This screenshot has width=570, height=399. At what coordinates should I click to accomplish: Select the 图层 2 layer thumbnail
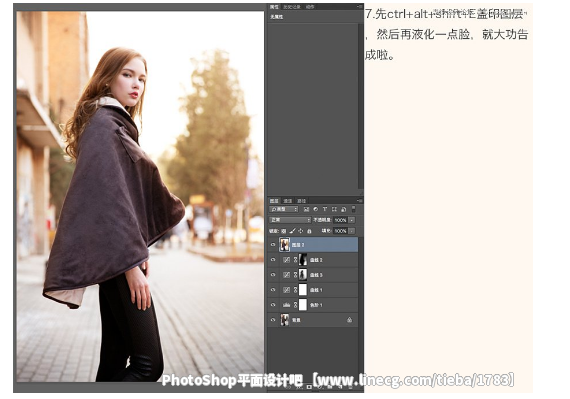point(284,245)
